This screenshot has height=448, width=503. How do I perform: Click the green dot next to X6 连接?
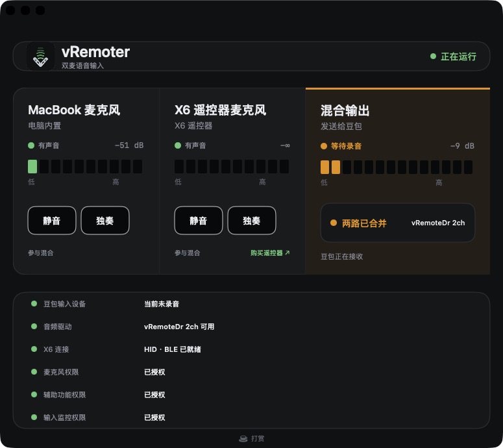pos(34,349)
